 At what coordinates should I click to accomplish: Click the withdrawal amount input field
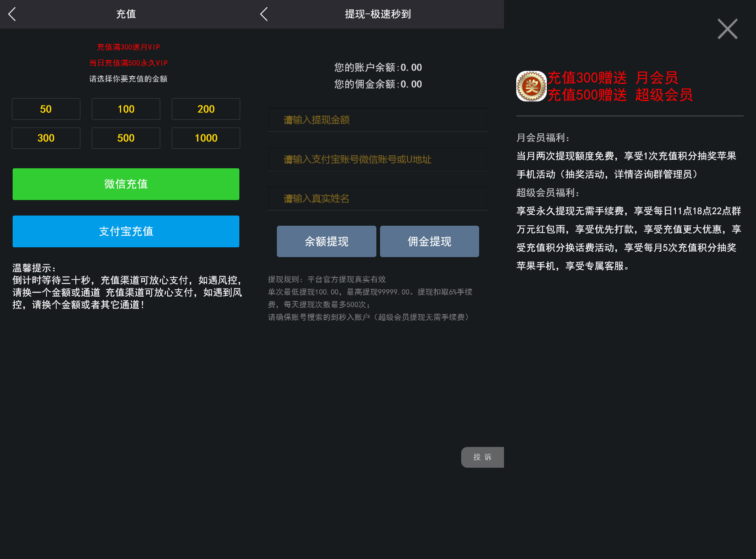[x=378, y=119]
